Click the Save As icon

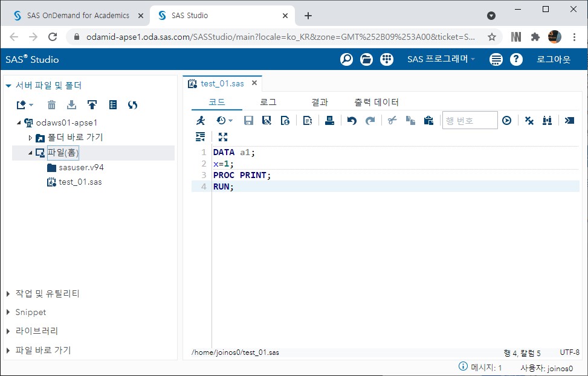click(x=267, y=121)
